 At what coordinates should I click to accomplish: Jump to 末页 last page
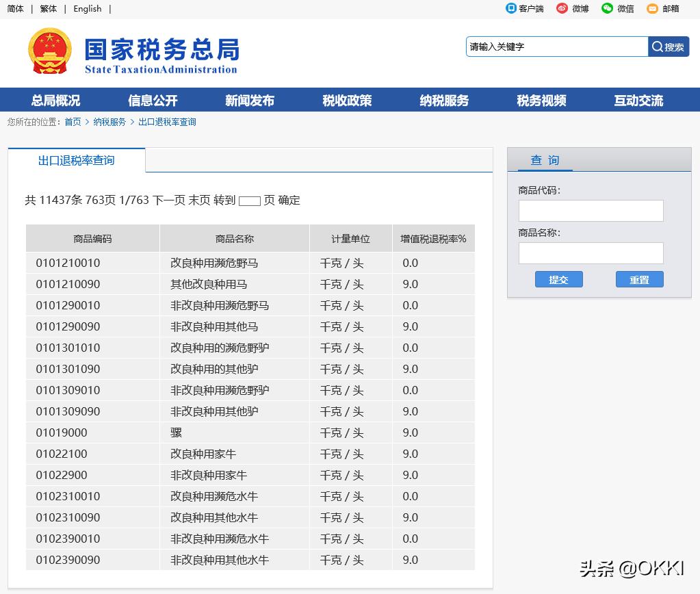coord(199,200)
